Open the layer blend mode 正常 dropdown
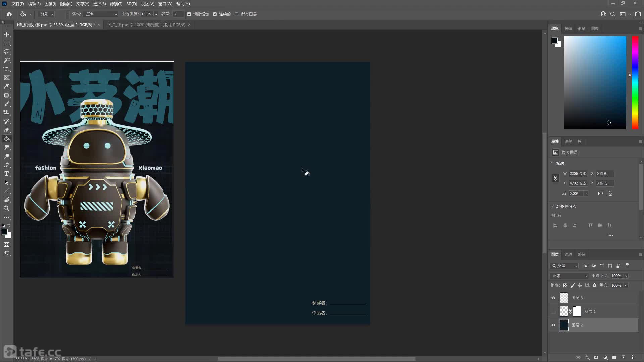This screenshot has width=644, height=362. point(569,276)
